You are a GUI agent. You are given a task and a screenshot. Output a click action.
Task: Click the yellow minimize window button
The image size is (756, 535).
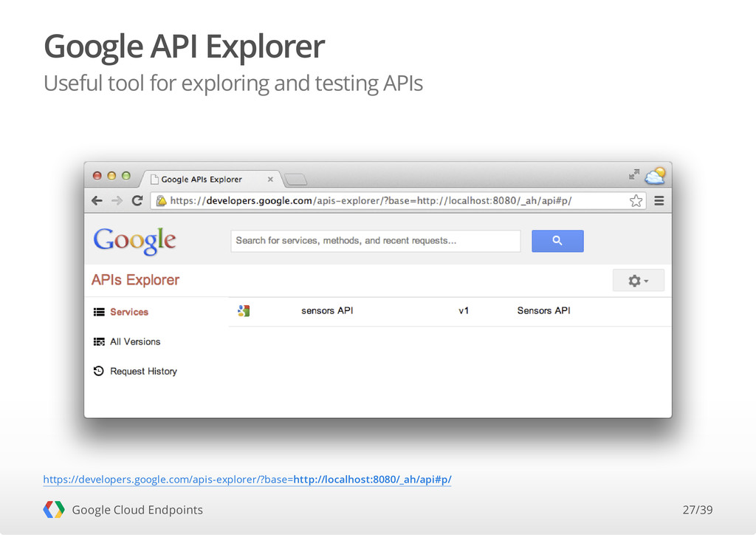click(x=111, y=176)
